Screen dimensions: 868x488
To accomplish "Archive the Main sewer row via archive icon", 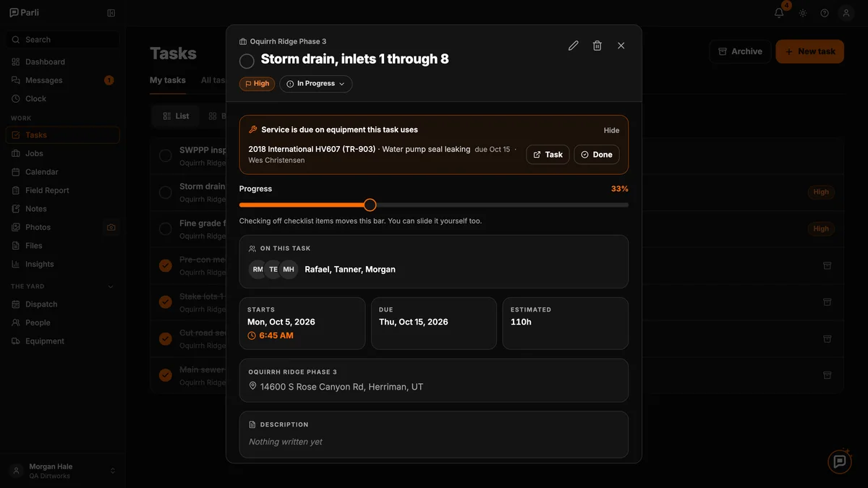I will coord(827,375).
